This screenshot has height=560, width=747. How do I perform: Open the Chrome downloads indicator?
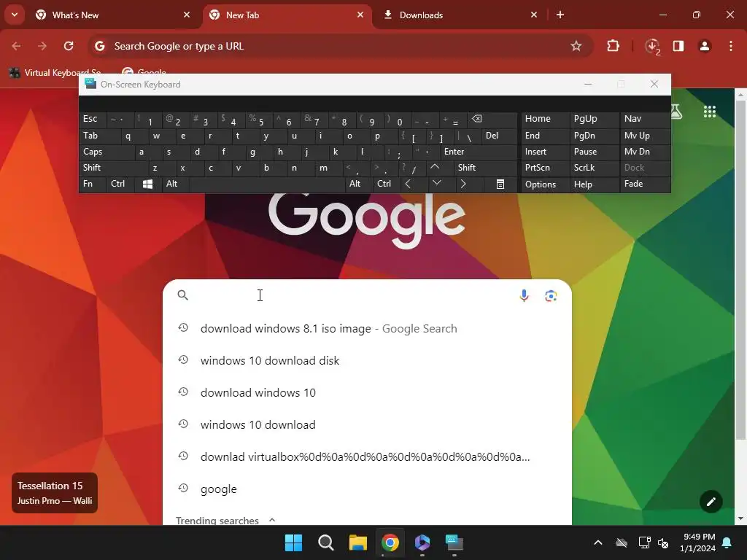(652, 46)
